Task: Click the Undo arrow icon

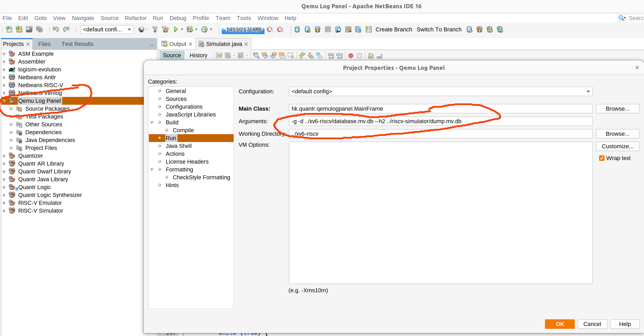Action: pyautogui.click(x=56, y=29)
